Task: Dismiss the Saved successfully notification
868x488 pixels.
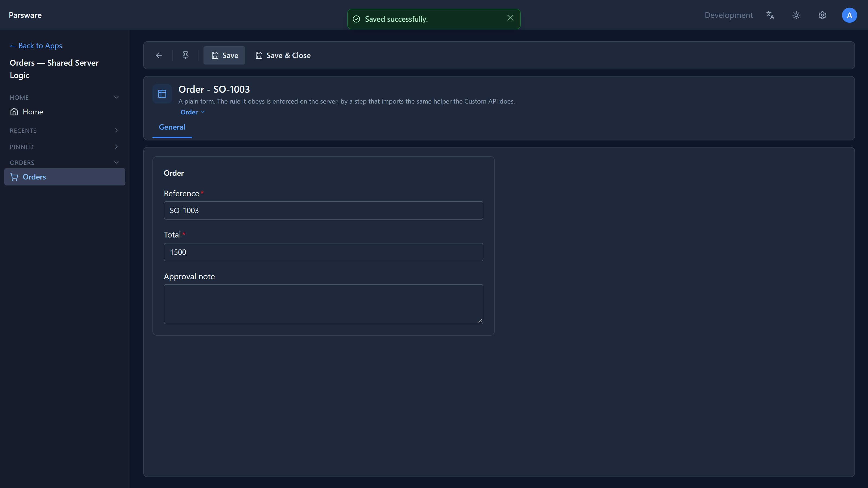Action: 510,18
